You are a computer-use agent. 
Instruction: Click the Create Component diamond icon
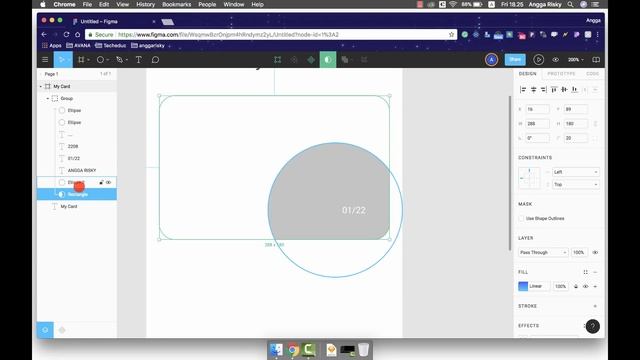point(311,60)
